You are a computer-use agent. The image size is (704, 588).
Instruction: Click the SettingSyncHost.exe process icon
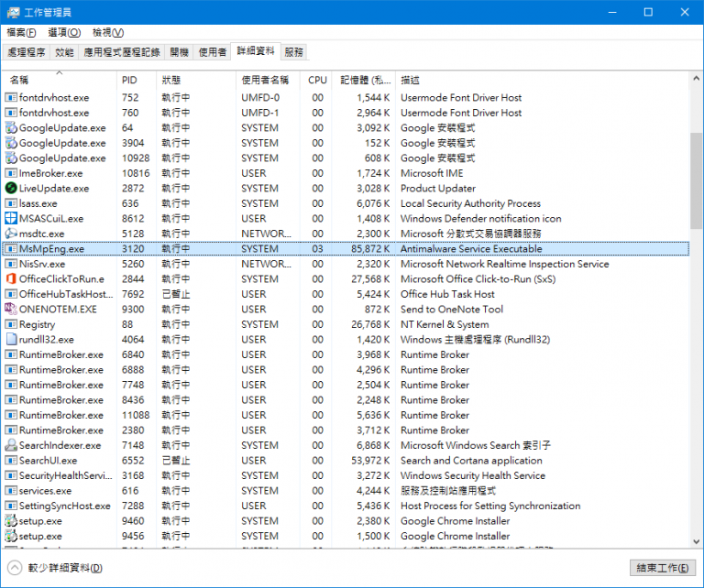pyautogui.click(x=11, y=506)
